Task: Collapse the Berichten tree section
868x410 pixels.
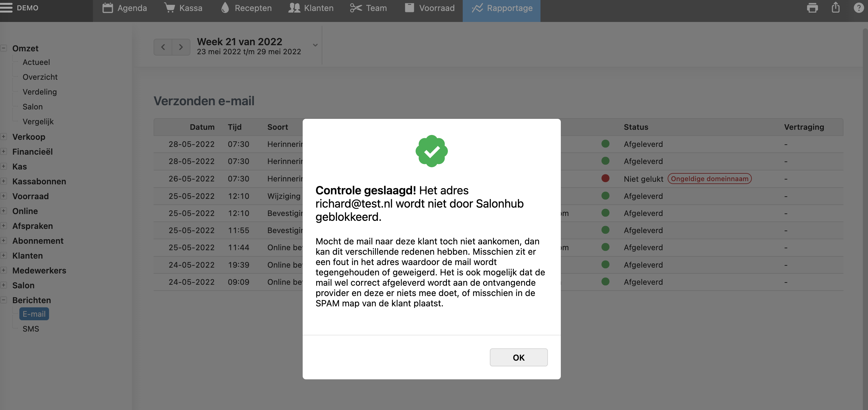Action: (4, 300)
